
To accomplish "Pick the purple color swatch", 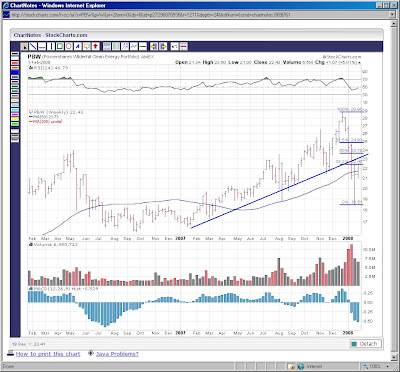I will (x=15, y=82).
